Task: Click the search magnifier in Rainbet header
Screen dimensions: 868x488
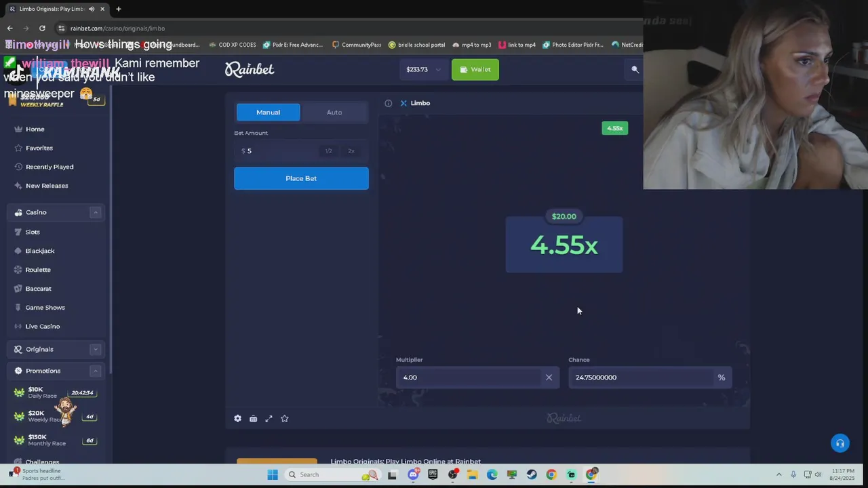Action: [635, 69]
